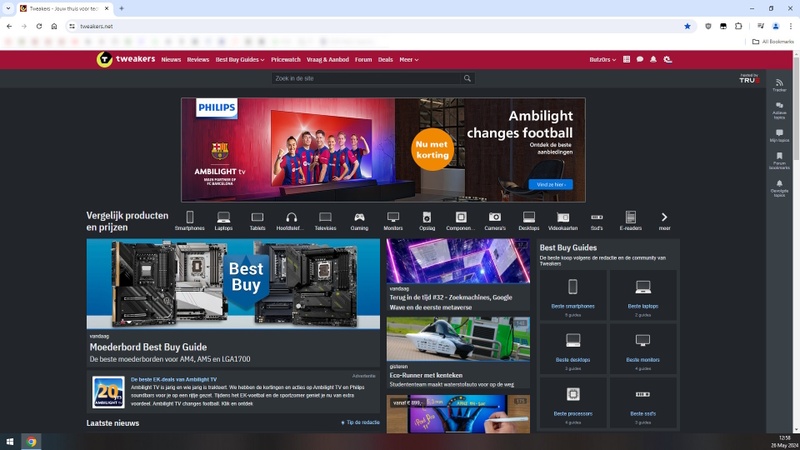This screenshot has height=450, width=800.
Task: Click the Chrome address bar
Action: [x=378, y=26]
